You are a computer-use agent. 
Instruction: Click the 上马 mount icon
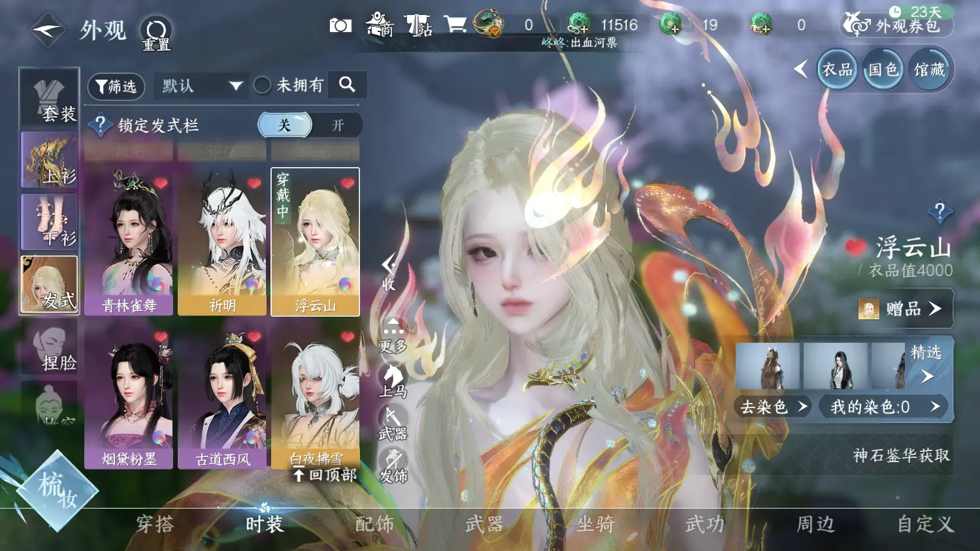coord(393,381)
